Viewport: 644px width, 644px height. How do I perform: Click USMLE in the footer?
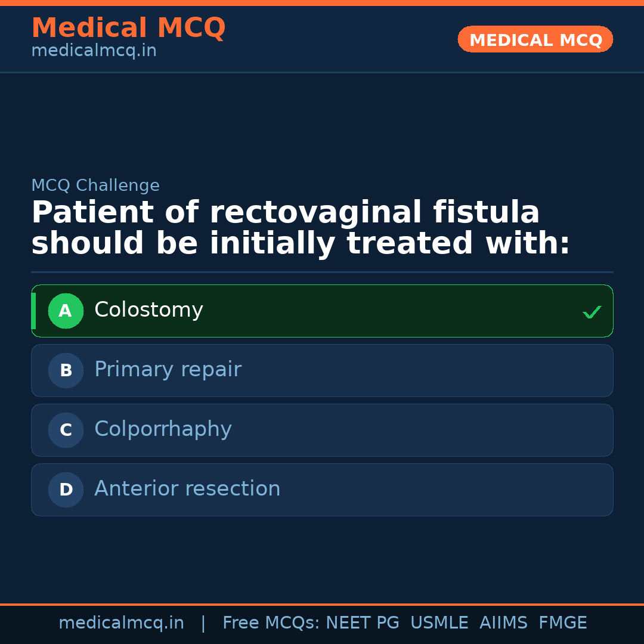click(x=439, y=623)
